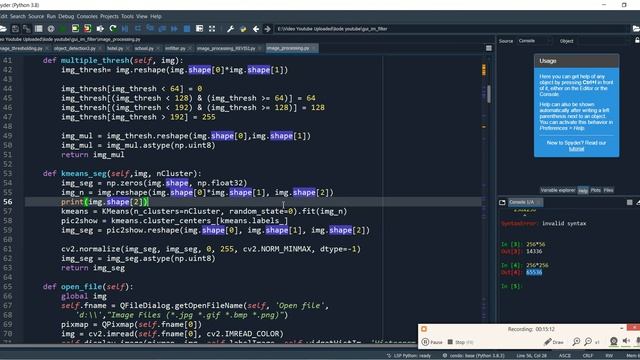The width and height of the screenshot is (640, 360).
Task: Open the PYTHONPATH manager Python icon
Action: 243,29
